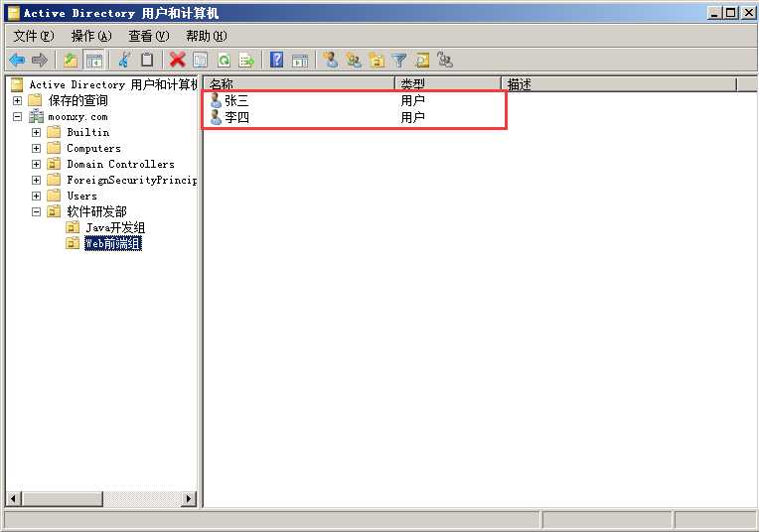Click the funnel filter options icon

pyautogui.click(x=399, y=60)
